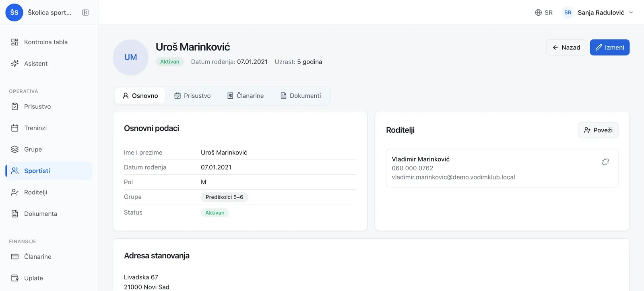644x291 pixels.
Task: Unlink parent Vladimir Marinković icon
Action: tap(605, 162)
